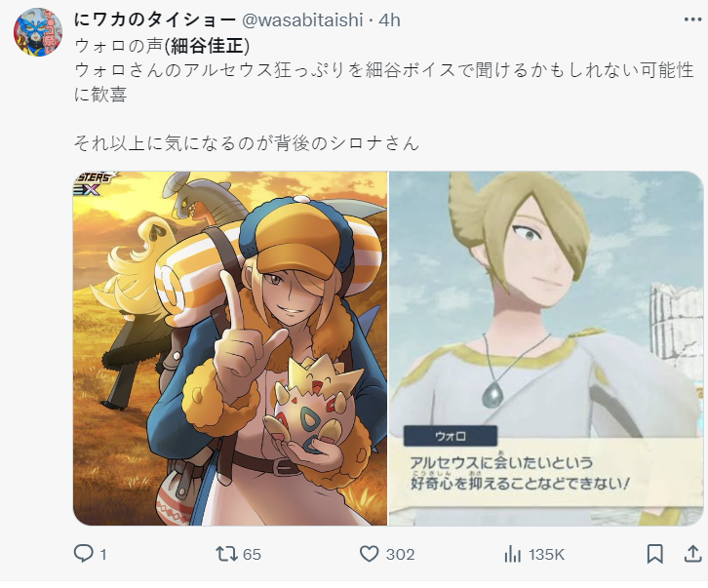
Task: Click the like count 302
Action: pos(400,554)
